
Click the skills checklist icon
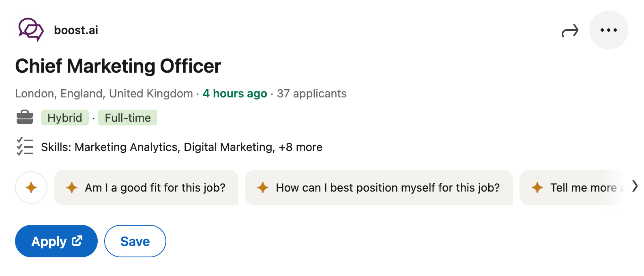tap(25, 147)
